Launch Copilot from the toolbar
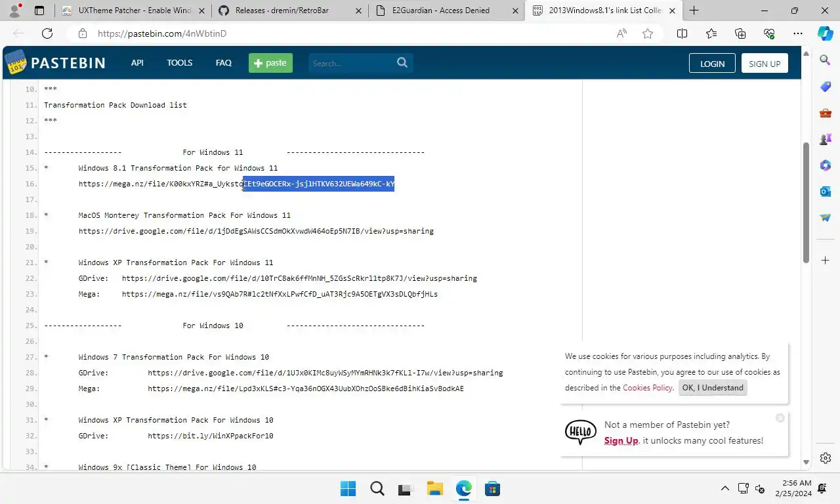 tap(826, 33)
